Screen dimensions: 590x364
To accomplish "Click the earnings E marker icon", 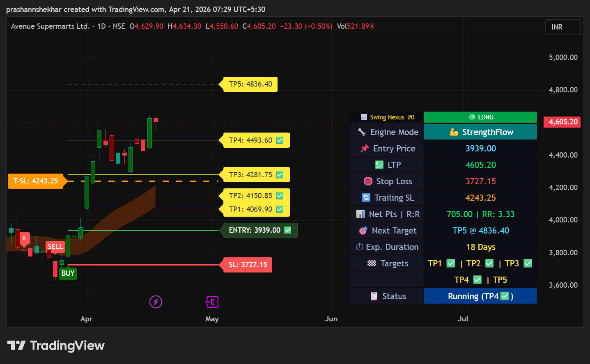I will pos(212,302).
